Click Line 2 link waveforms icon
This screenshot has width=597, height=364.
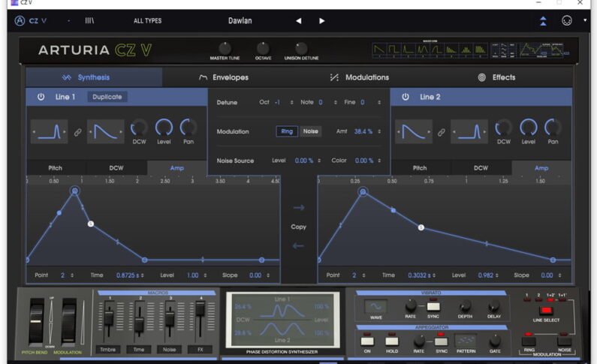pos(442,132)
